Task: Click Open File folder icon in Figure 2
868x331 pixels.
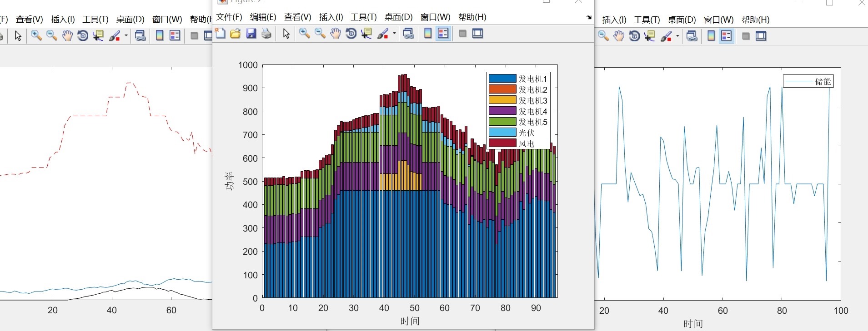Action: click(x=236, y=34)
